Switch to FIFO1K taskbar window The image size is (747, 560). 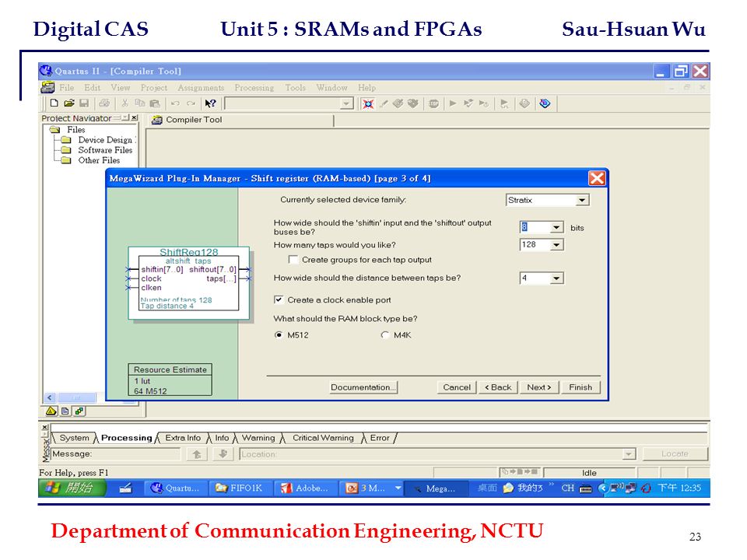(x=240, y=488)
